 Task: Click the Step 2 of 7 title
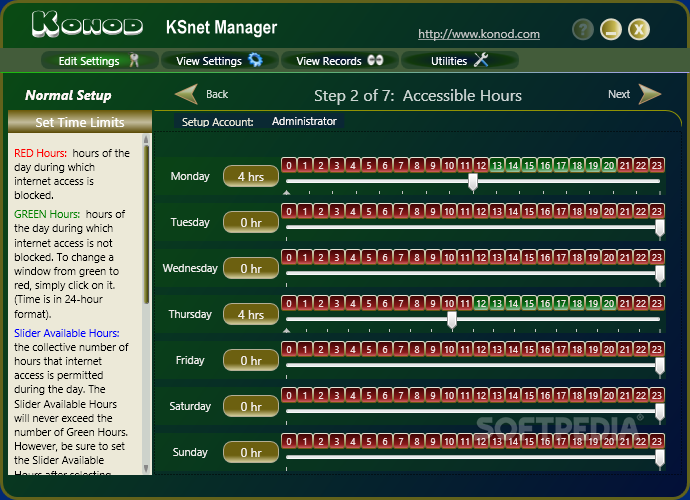pyautogui.click(x=418, y=96)
